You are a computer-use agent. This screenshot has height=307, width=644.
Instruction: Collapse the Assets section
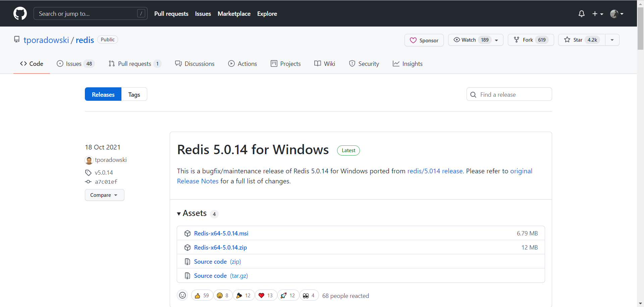(192, 214)
